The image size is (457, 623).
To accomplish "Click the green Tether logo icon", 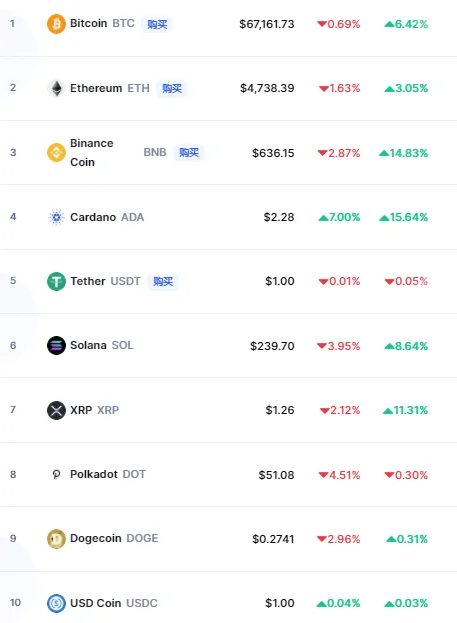I will (56, 281).
